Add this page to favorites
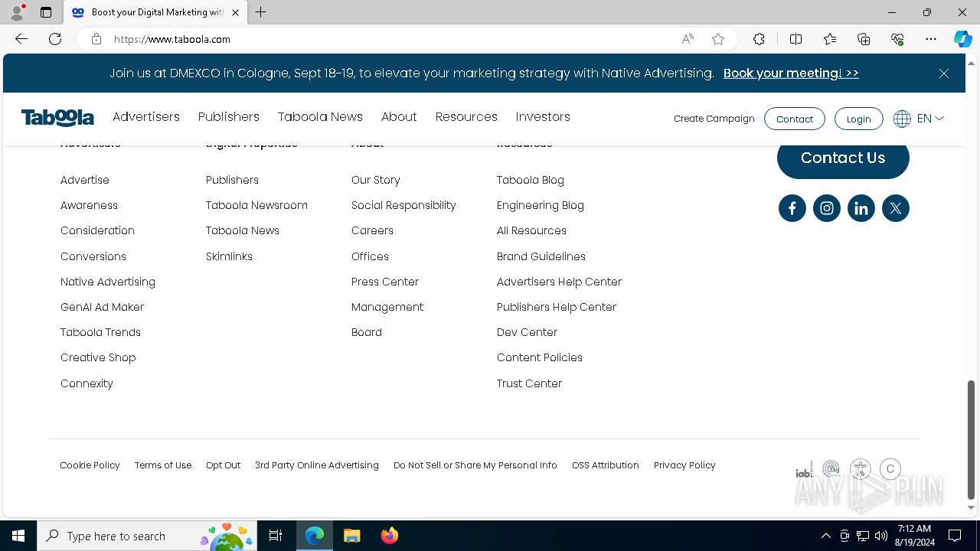Viewport: 980px width, 551px height. pos(718,39)
